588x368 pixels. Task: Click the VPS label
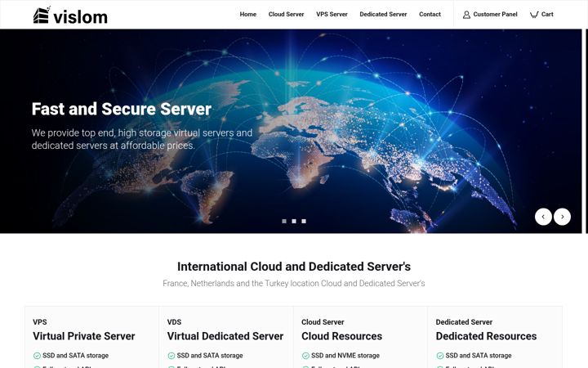[40, 322]
